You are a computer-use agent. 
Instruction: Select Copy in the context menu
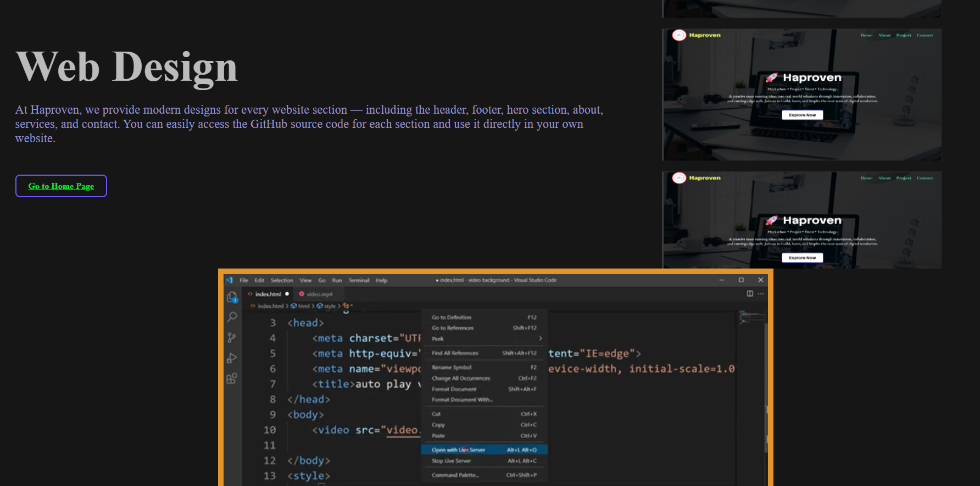click(485, 425)
